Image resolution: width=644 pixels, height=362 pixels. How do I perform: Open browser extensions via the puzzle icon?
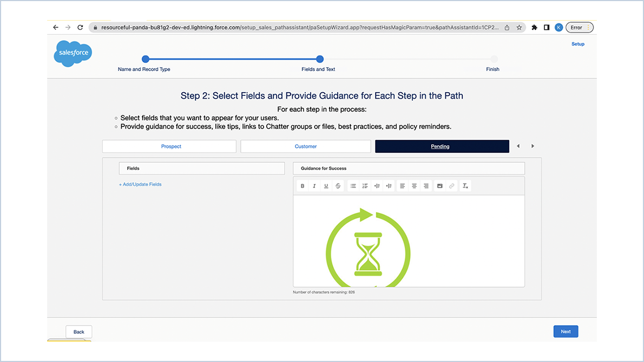pyautogui.click(x=534, y=27)
